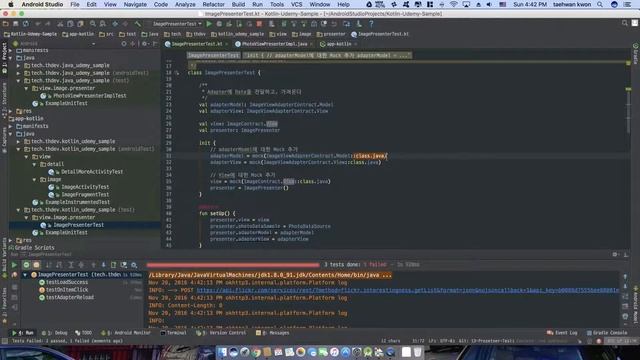Click Chrome icon in the Dock
Screen dimensions: 640x360
tap(256, 352)
